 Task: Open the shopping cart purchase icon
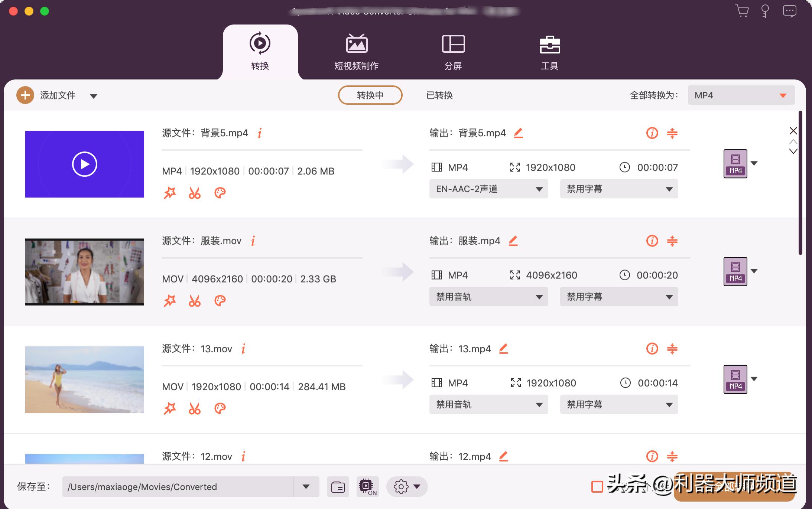(x=741, y=11)
